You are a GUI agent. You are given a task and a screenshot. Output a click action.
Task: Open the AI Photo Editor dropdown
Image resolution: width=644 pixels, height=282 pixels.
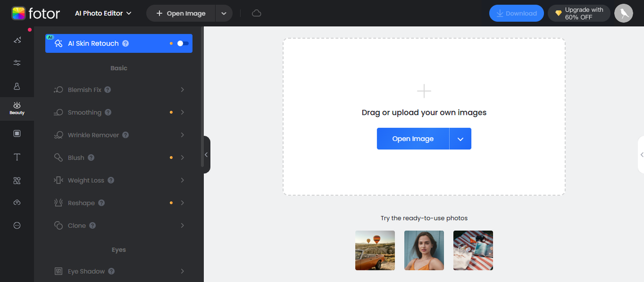pos(103,13)
